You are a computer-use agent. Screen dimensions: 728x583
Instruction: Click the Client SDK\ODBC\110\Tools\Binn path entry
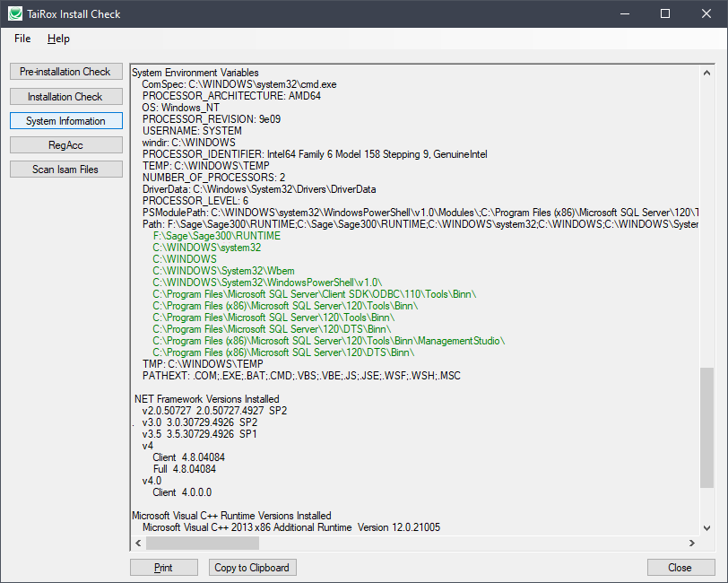pyautogui.click(x=315, y=294)
